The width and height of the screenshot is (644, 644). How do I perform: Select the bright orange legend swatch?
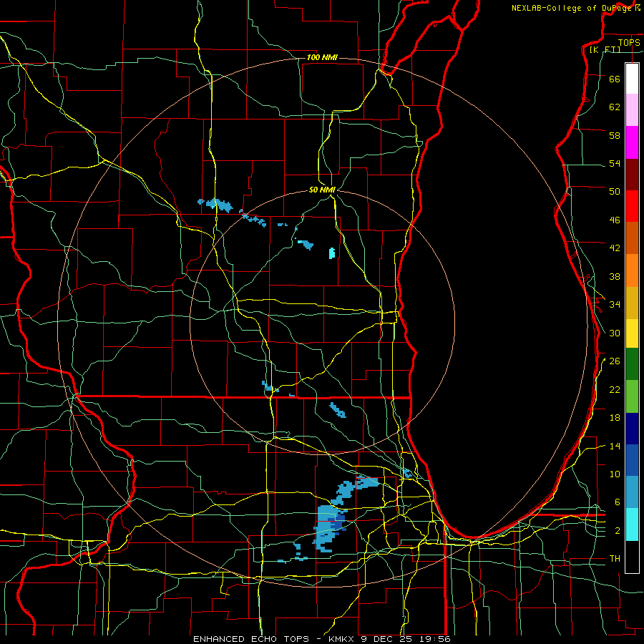pyautogui.click(x=632, y=270)
